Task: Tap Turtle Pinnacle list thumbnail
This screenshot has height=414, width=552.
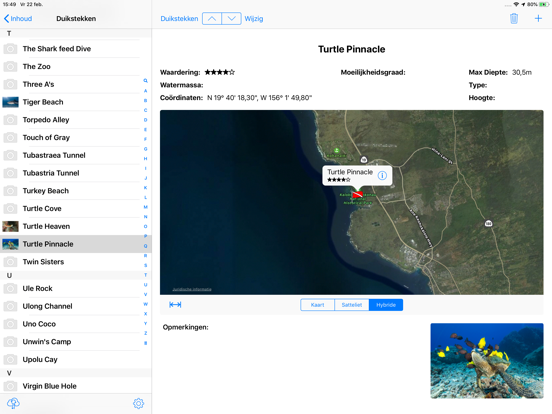Action: 10,244
